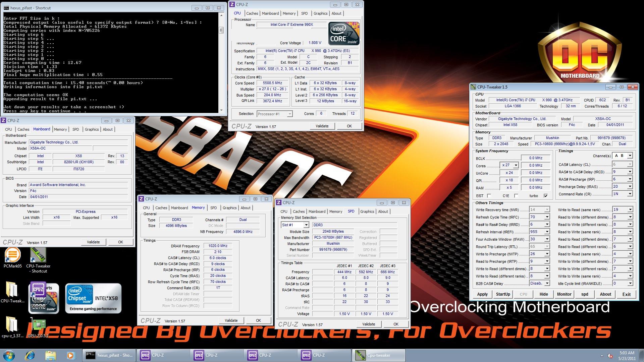Launch Internet Explorer from taskbar

pos(30,355)
